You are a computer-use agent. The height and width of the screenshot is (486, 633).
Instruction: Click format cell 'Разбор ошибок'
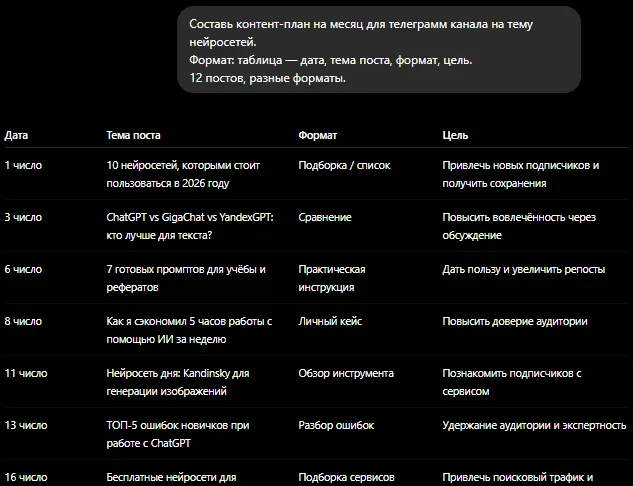click(336, 425)
